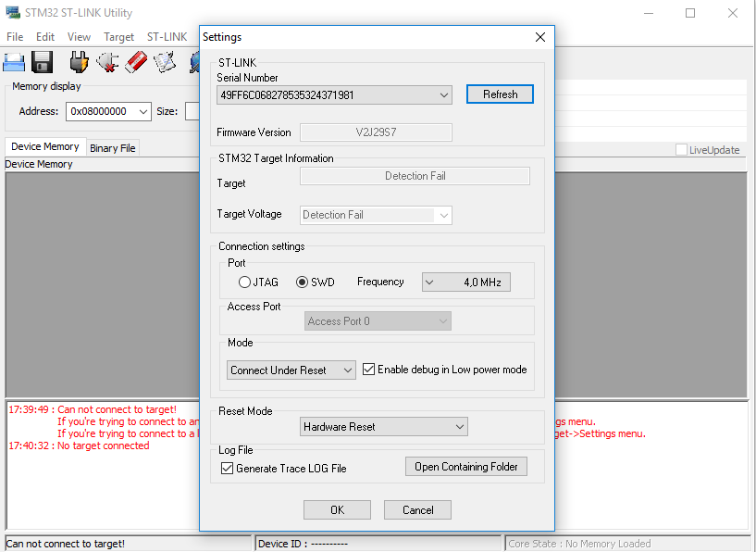Open the Serial Number dropdown
The image size is (756, 552).
coord(334,95)
